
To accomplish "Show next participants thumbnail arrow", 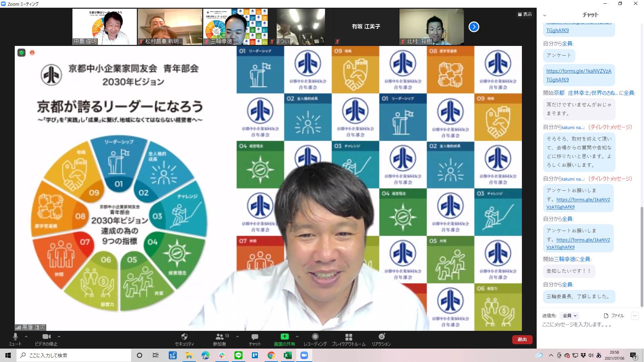I will coord(474,27).
